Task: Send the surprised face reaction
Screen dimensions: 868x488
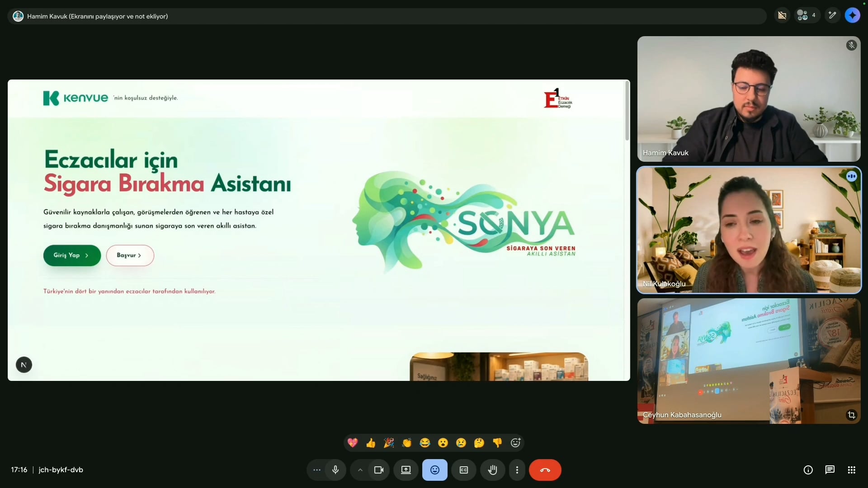Action: (x=443, y=443)
